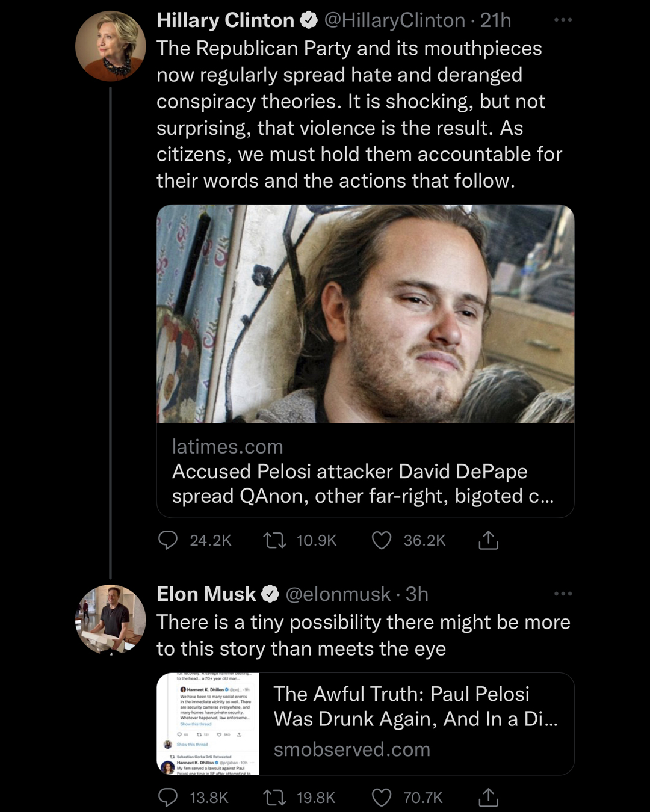Share Elon Musk's tweet

pos(488,798)
